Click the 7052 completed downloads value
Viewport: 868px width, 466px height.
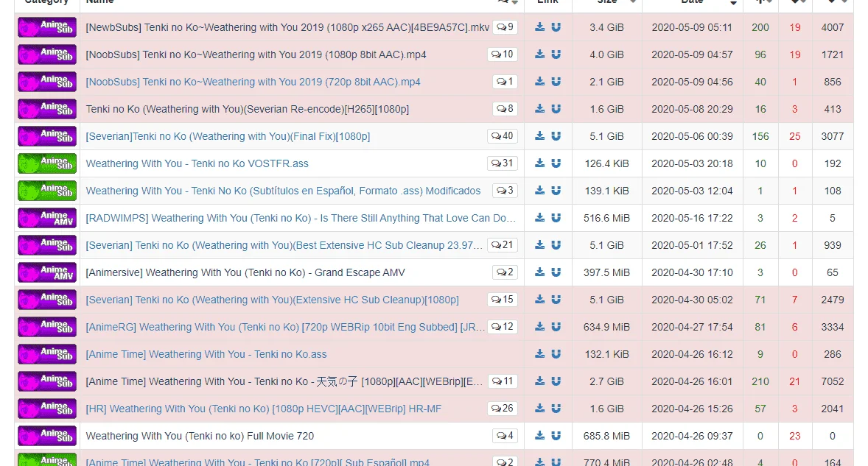click(833, 381)
